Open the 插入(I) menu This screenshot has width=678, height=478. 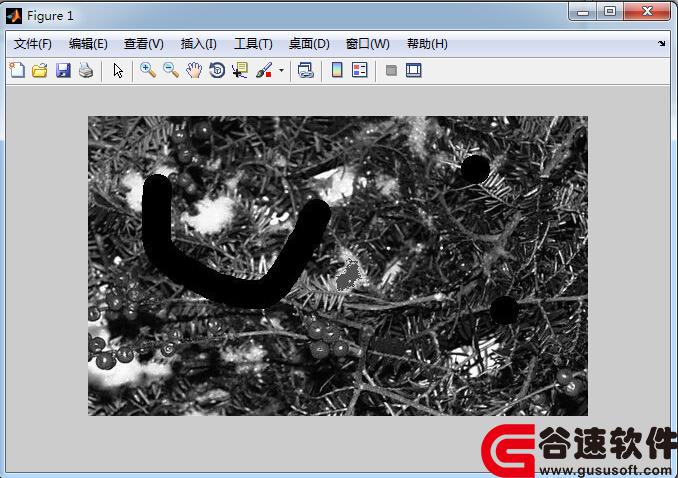pos(198,44)
